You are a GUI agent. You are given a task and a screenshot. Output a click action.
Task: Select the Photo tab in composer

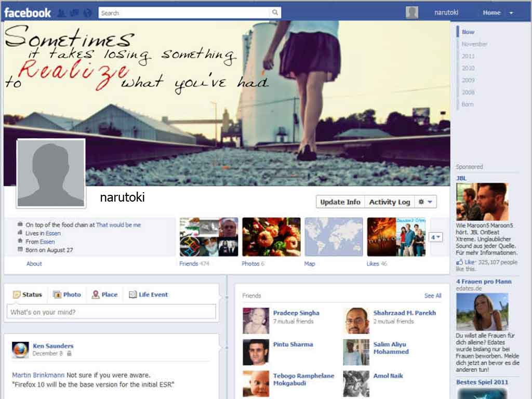pos(67,295)
